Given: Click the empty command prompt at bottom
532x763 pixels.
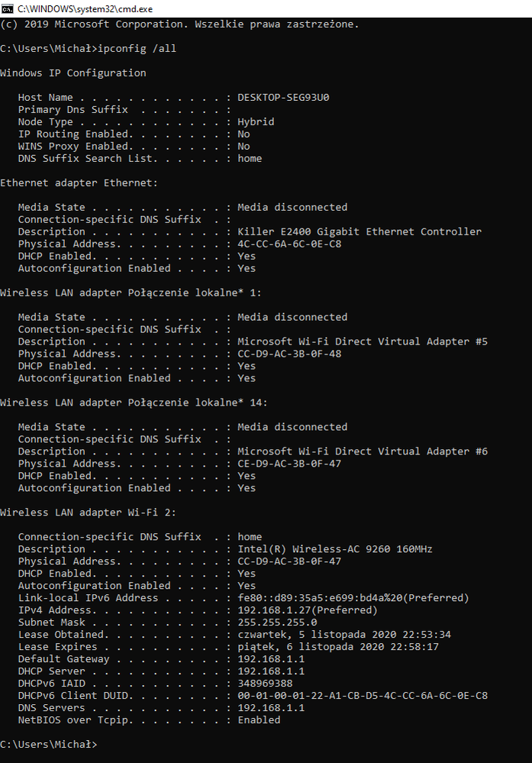Looking at the screenshot, I should pyautogui.click(x=101, y=745).
